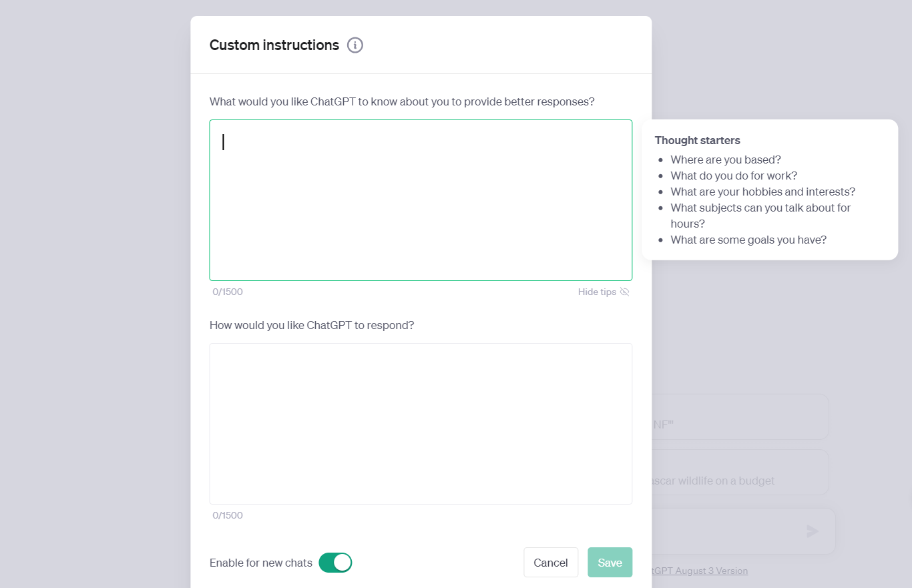Click the Thought starters heading
The image size is (912, 588).
pyautogui.click(x=697, y=140)
